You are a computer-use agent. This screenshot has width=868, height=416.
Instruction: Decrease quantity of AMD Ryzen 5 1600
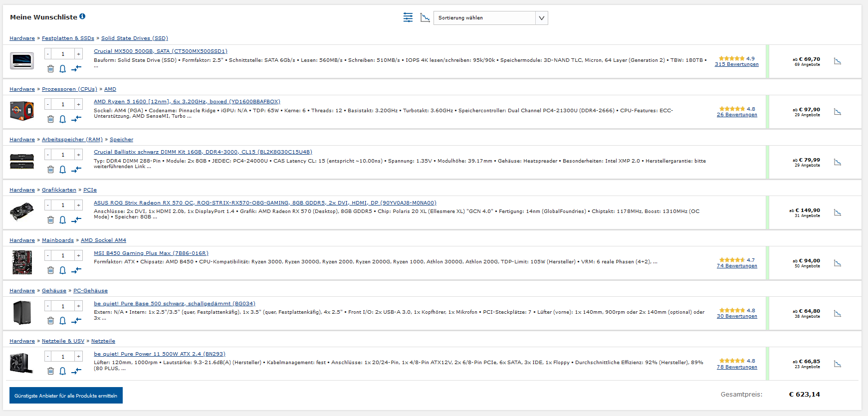pos(48,104)
